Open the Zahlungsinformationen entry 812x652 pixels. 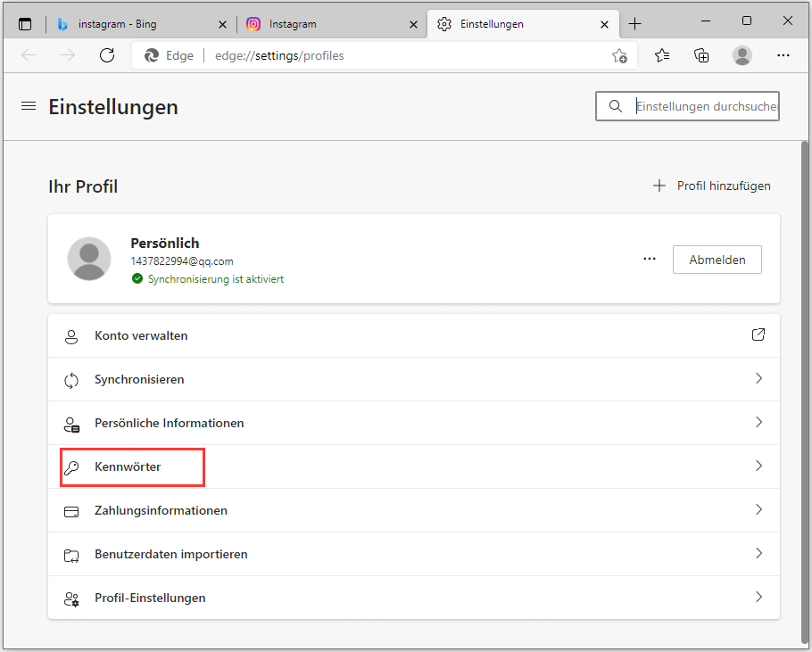(x=413, y=510)
